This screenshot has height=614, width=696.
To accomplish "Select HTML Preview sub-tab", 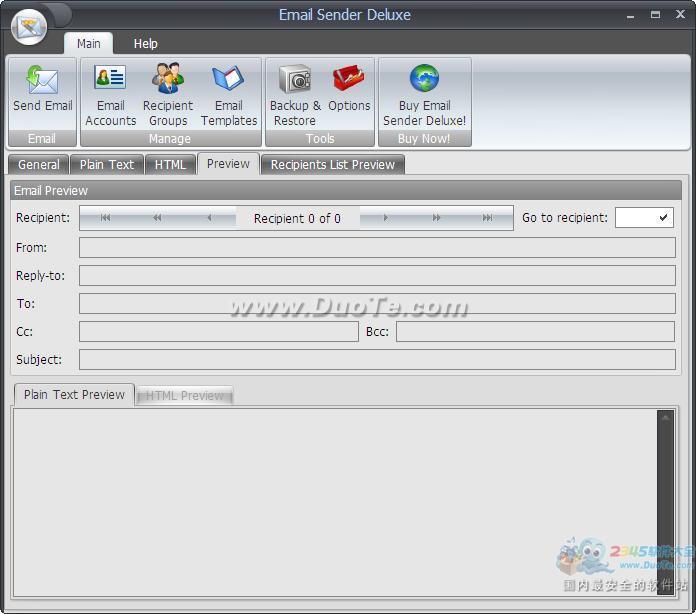I will 185,396.
